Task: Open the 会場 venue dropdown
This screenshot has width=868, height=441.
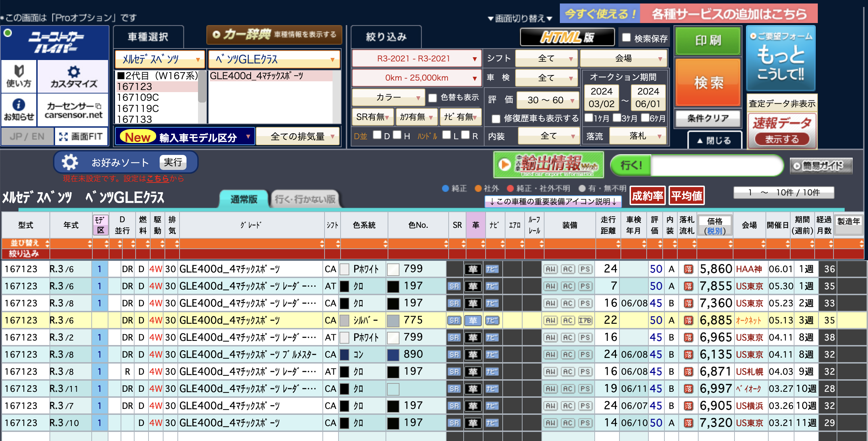Action: [x=623, y=59]
